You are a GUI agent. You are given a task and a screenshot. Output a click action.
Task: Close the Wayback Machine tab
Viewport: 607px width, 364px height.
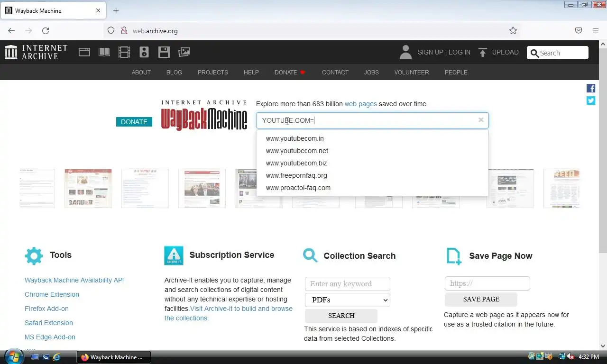pyautogui.click(x=98, y=10)
